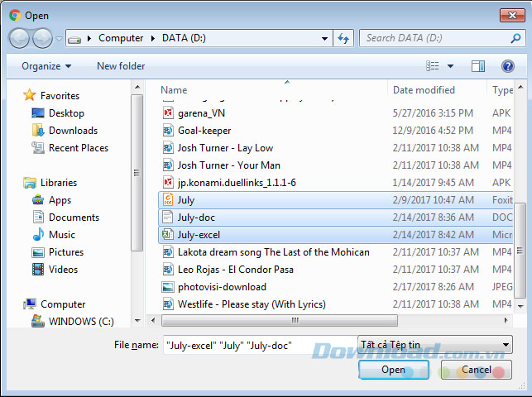Click the horizontal scrollbar right arrow
Viewport: 532px width, 397px height.
pos(506,320)
